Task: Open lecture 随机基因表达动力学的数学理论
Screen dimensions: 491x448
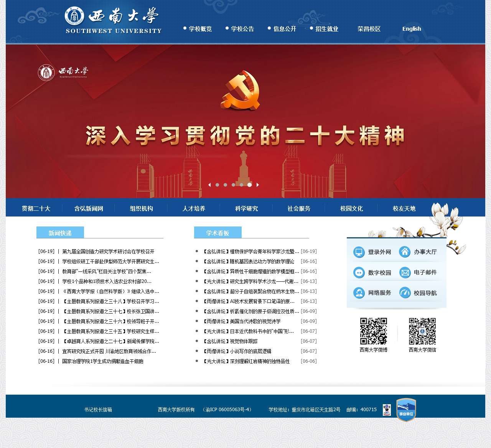Action: tap(249, 261)
